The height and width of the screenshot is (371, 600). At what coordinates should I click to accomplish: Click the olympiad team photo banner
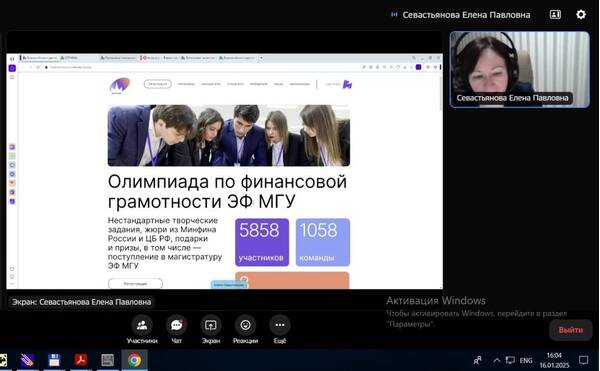[x=229, y=135]
